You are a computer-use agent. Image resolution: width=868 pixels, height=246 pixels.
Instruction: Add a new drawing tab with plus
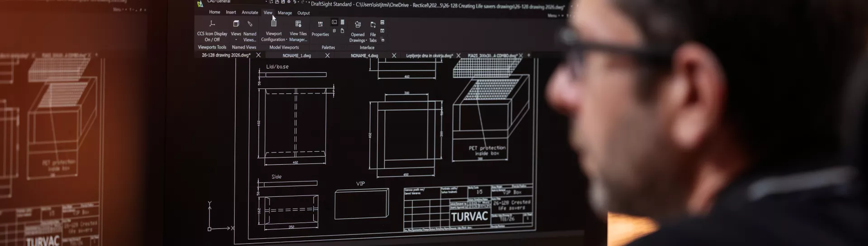tap(528, 56)
